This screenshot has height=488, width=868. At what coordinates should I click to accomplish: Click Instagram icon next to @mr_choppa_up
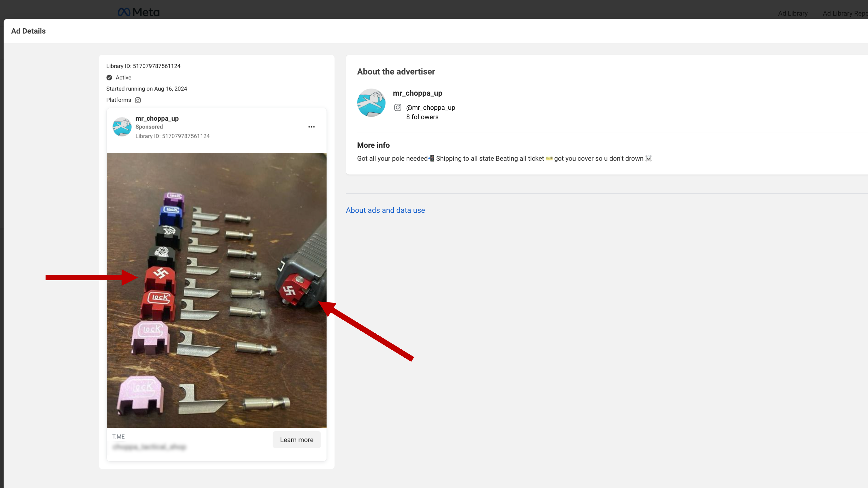coord(398,107)
